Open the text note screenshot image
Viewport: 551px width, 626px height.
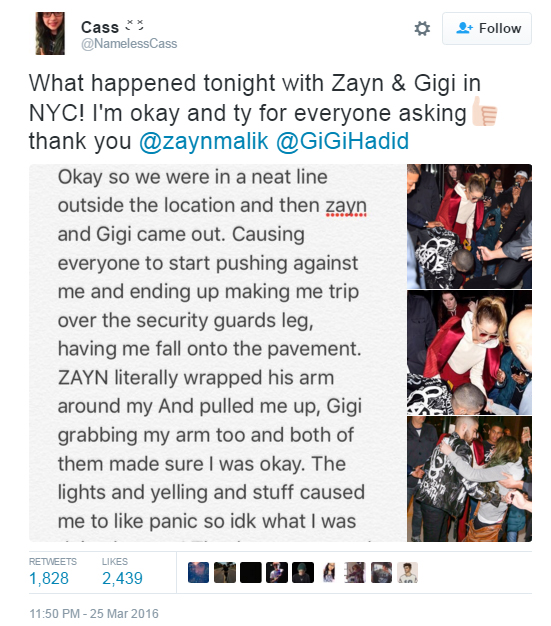coord(217,353)
